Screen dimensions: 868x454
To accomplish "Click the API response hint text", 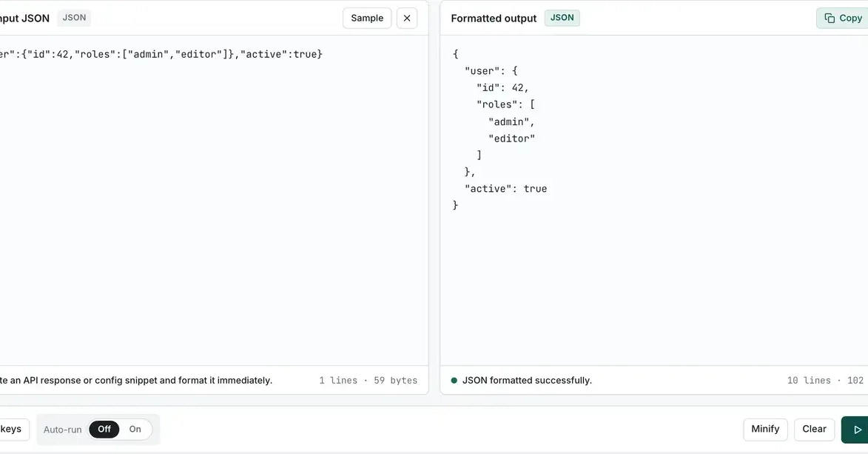I will pyautogui.click(x=136, y=380).
